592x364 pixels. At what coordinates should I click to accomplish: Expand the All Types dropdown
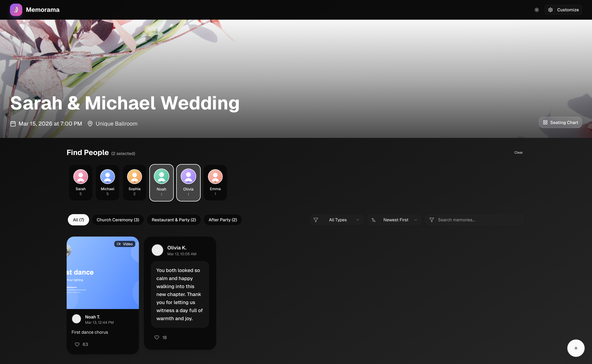click(337, 220)
